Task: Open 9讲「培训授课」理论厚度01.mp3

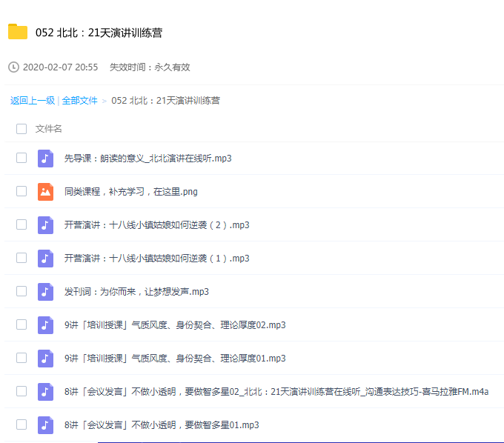Action: [175, 359]
